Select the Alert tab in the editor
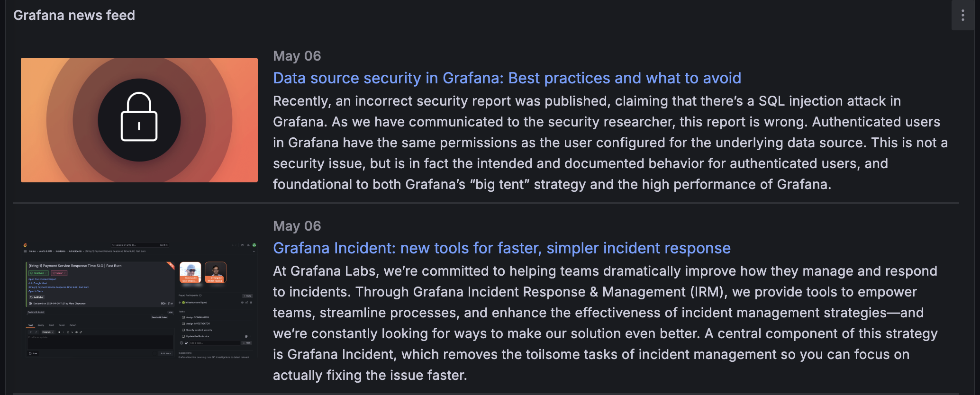The image size is (980, 395). (x=51, y=325)
